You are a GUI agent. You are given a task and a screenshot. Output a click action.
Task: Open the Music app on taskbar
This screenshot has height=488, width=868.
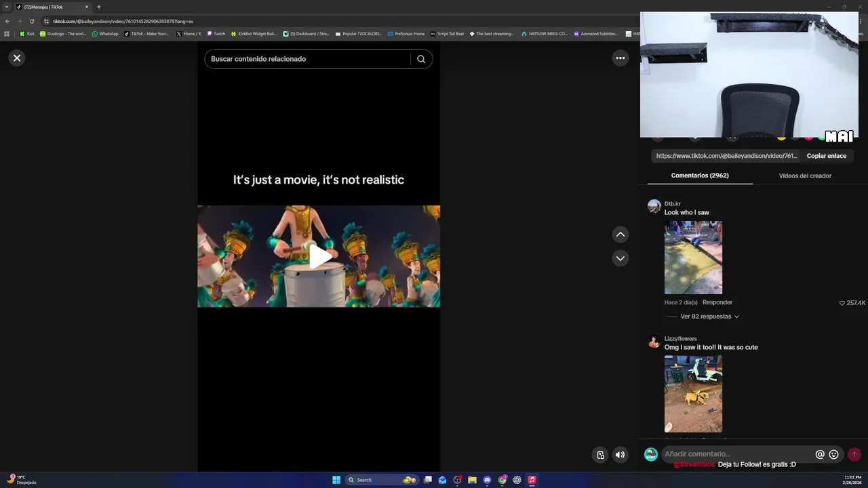(x=532, y=480)
